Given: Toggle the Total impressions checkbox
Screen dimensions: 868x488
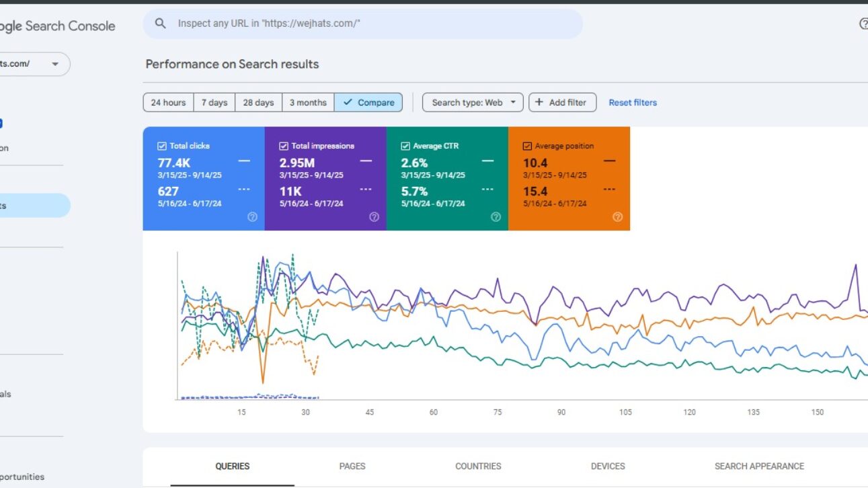Looking at the screenshot, I should coord(283,146).
